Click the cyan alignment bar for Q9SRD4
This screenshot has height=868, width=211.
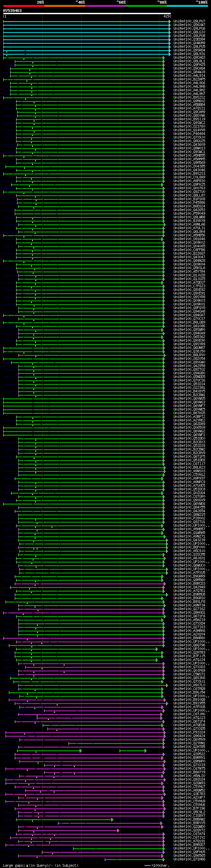click(87, 50)
